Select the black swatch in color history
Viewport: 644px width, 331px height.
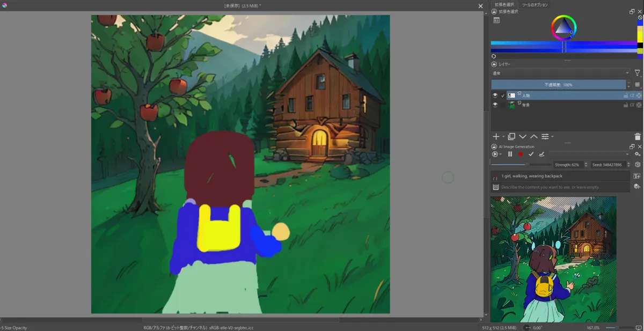(640, 46)
